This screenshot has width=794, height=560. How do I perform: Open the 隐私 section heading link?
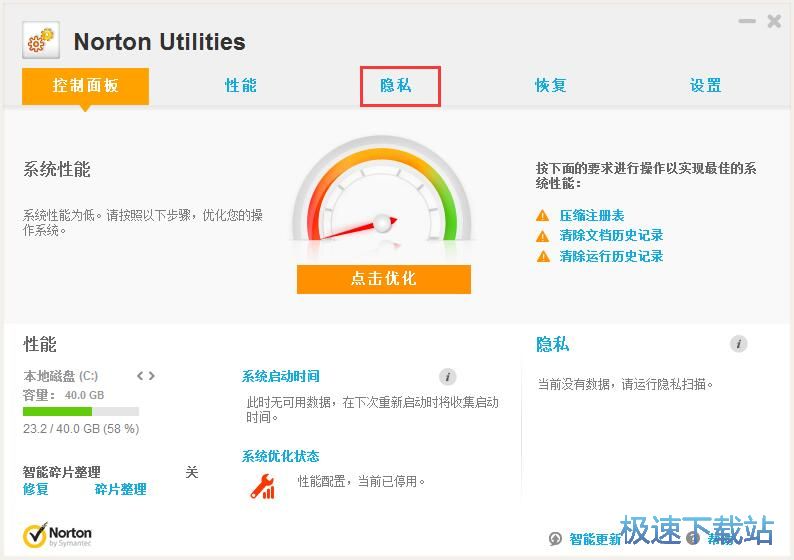552,344
